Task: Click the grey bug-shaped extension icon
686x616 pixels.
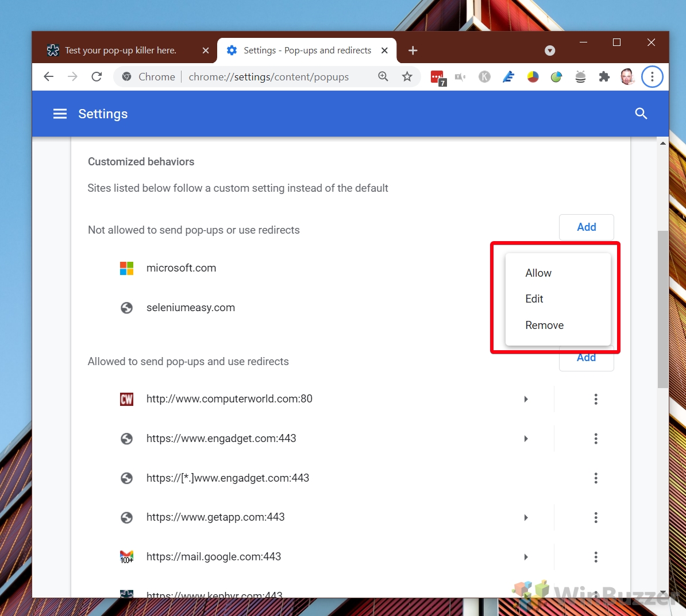Action: pyautogui.click(x=580, y=77)
